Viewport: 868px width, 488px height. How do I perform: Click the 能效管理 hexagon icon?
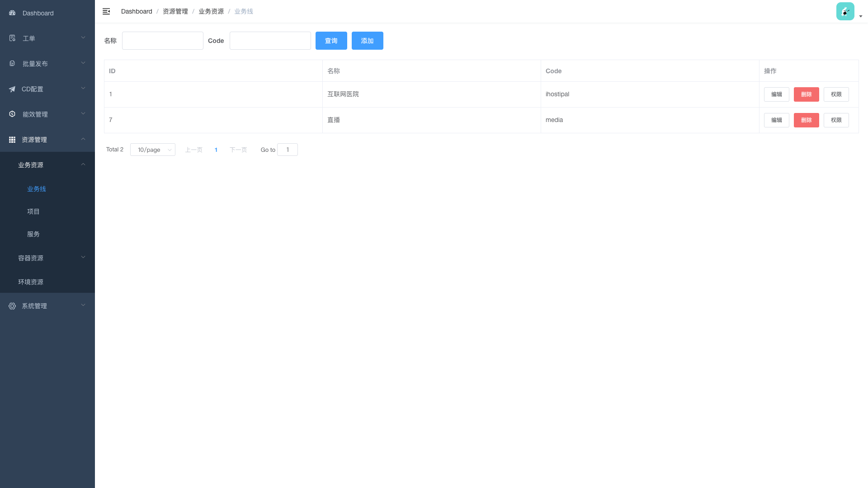click(x=12, y=114)
